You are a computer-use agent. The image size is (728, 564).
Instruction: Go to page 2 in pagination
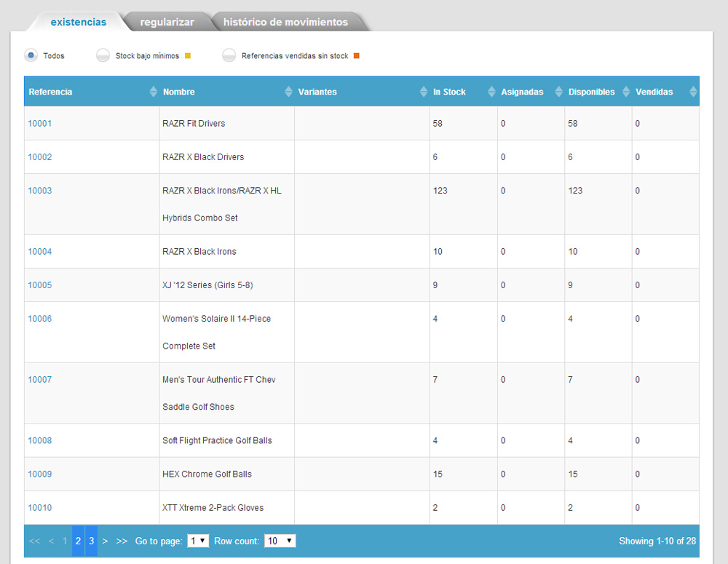(x=78, y=541)
